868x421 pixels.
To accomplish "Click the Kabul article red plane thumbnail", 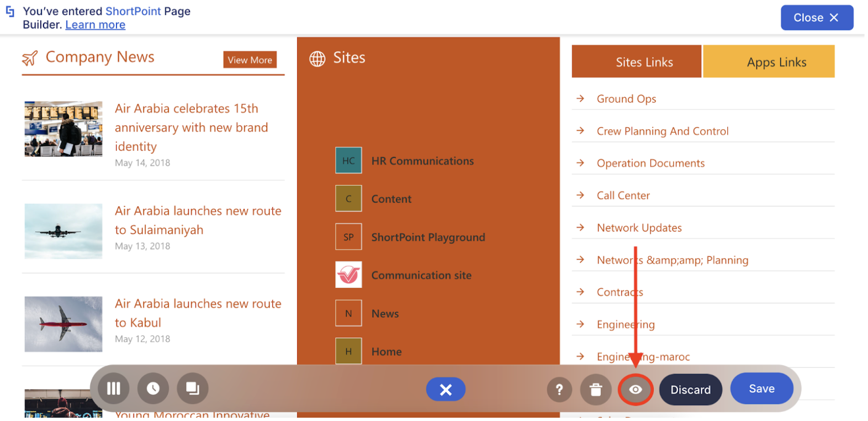I will point(63,324).
